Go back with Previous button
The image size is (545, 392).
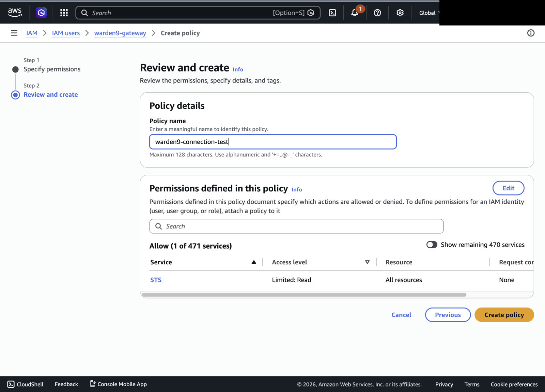point(448,315)
